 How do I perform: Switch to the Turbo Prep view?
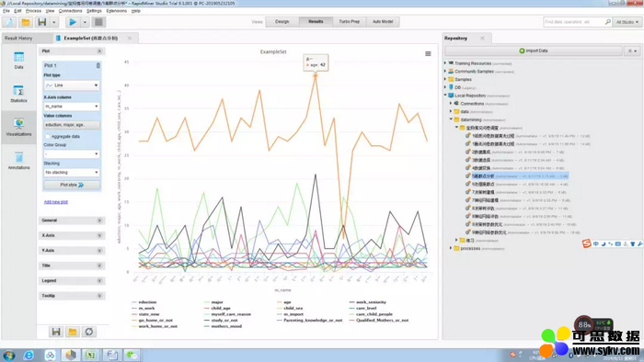click(x=349, y=22)
